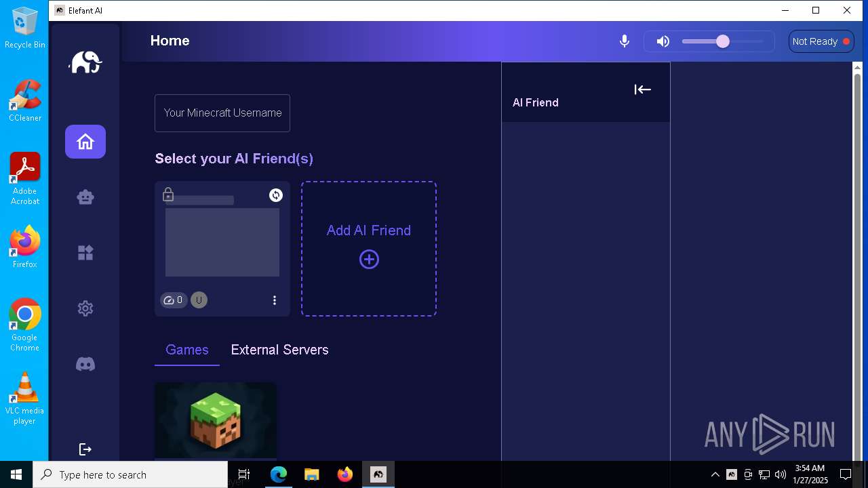Click the taskbar clock showing 3:54 AM
Screen dimensions: 868x488
point(810,474)
